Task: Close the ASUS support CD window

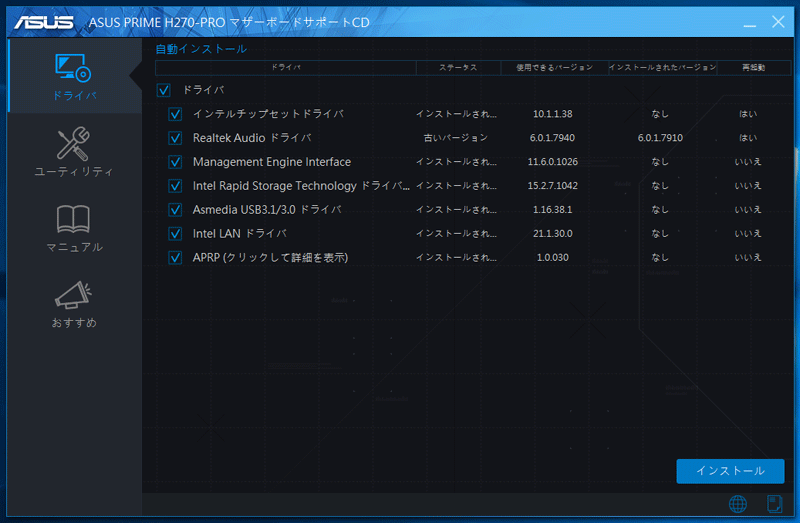Action: (x=778, y=22)
